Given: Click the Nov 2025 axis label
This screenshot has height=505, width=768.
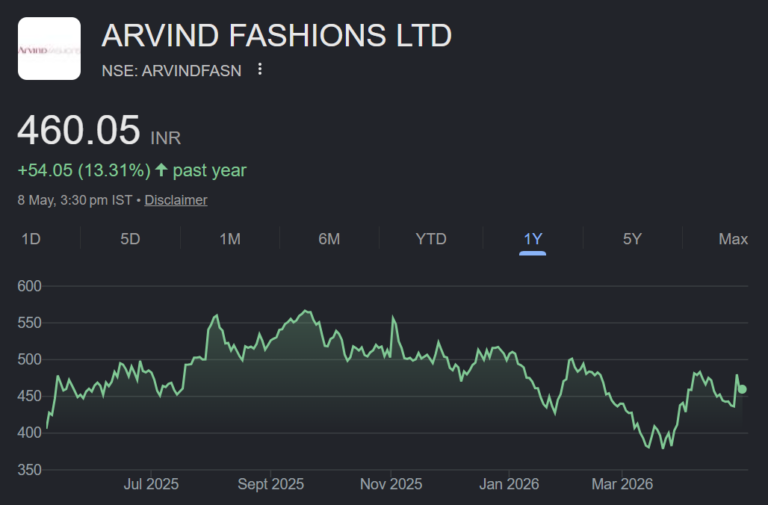Looking at the screenshot, I should 391,484.
